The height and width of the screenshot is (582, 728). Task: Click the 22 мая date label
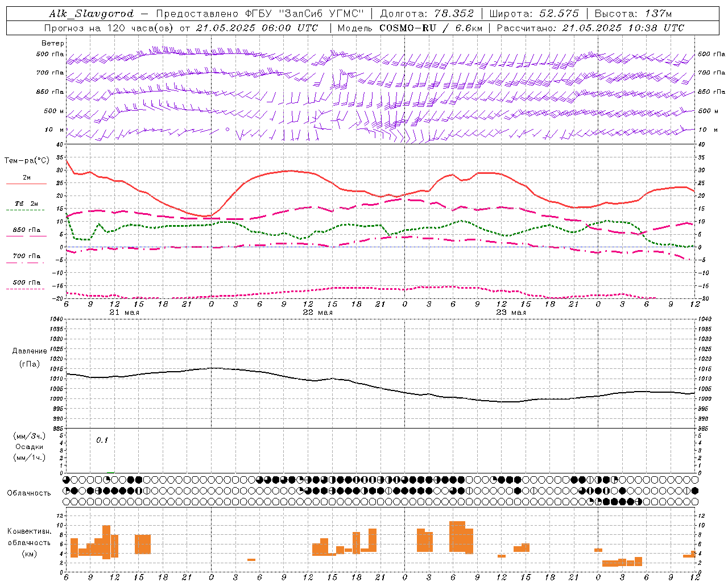pos(317,313)
